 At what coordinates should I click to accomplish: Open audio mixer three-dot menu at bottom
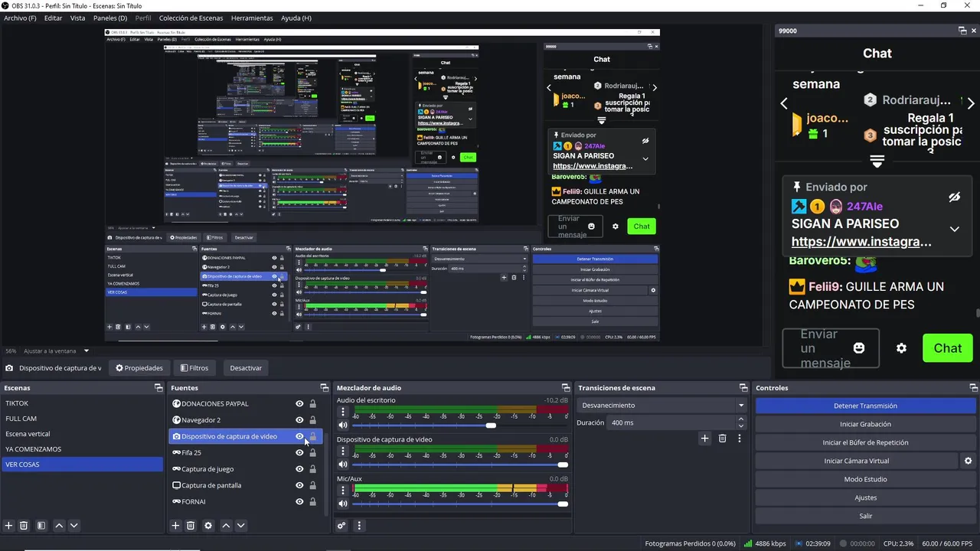(x=359, y=526)
